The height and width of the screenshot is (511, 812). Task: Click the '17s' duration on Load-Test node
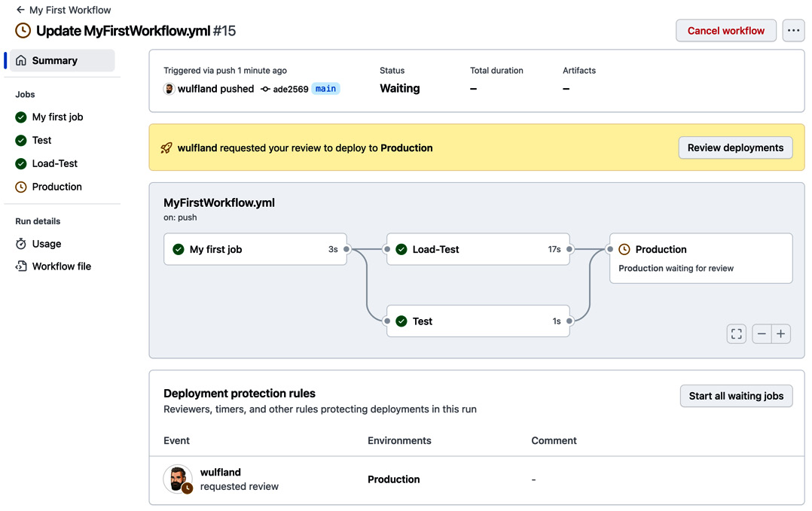554,249
